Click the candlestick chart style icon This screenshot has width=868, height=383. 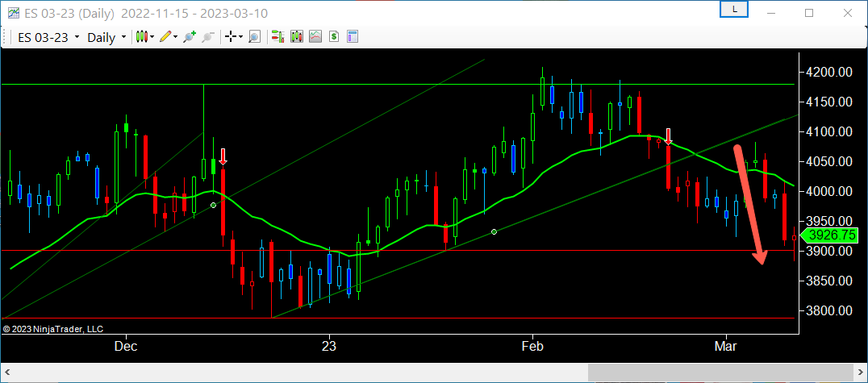point(142,37)
